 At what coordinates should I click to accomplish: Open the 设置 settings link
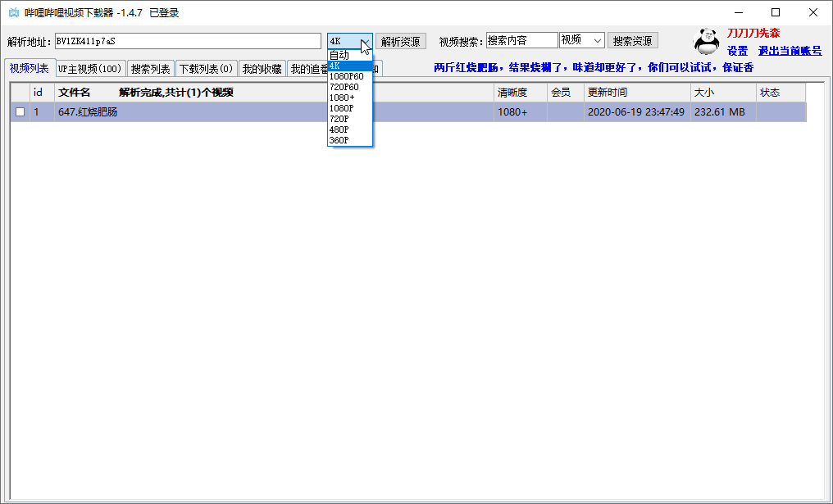(x=737, y=51)
